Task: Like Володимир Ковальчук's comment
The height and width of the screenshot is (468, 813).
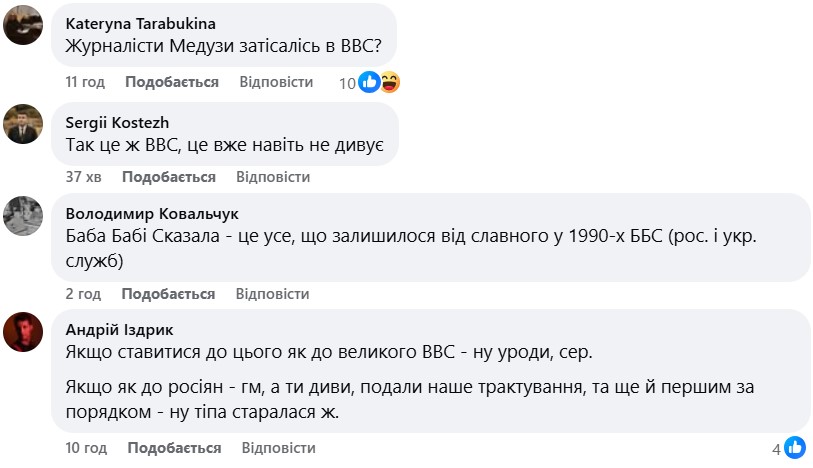Action: [168, 294]
